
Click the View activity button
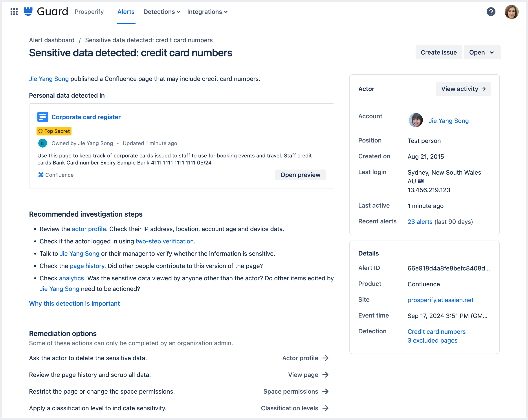(463, 89)
